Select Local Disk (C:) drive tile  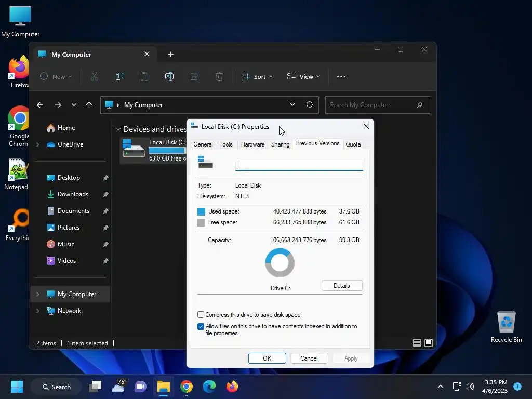coord(154,150)
